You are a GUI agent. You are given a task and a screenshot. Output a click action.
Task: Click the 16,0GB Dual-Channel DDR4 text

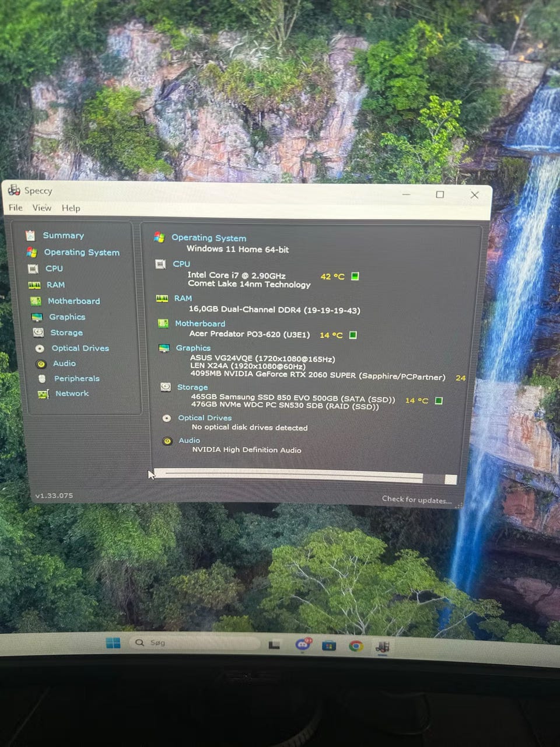pyautogui.click(x=274, y=310)
